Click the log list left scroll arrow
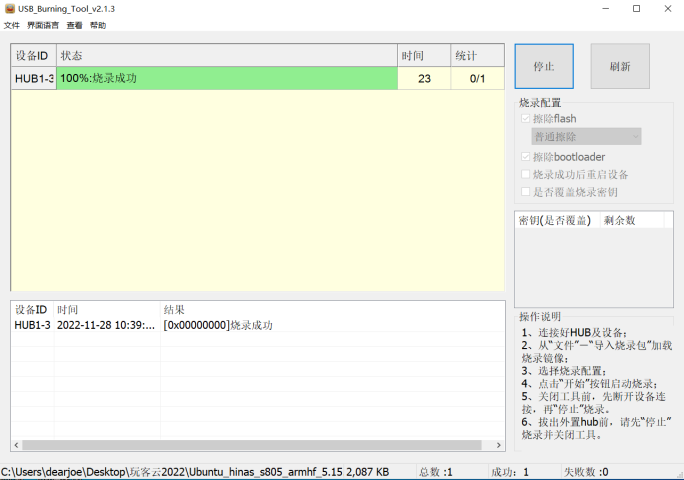This screenshot has width=684, height=480. coord(17,445)
